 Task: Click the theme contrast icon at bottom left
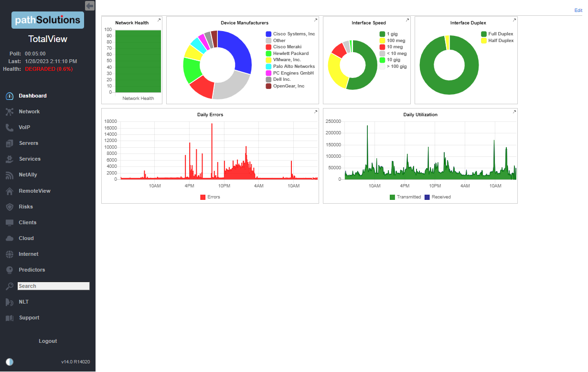click(x=9, y=362)
